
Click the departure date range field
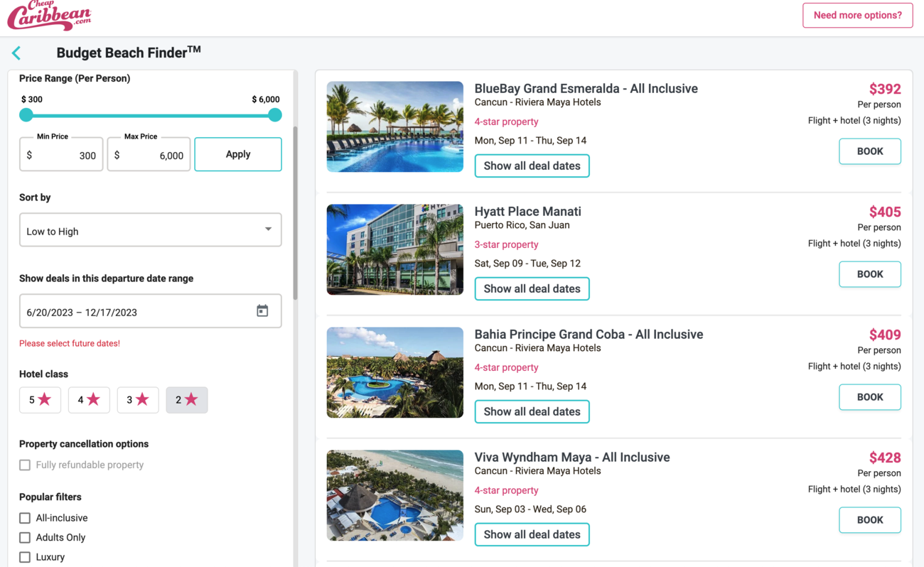pyautogui.click(x=151, y=311)
